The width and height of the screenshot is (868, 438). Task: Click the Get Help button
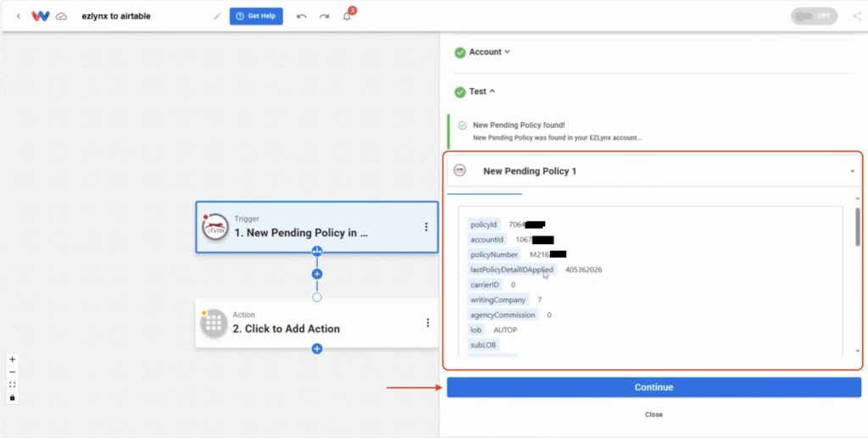[256, 16]
